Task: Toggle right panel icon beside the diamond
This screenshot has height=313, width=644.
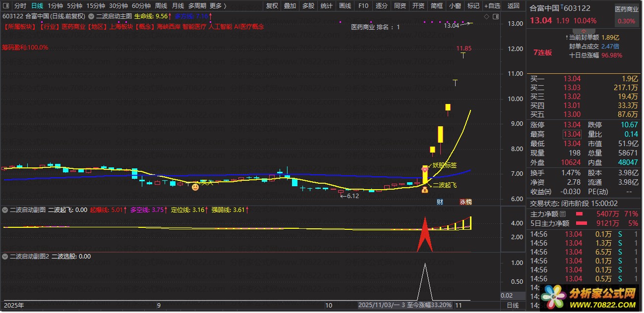Action: [x=495, y=16]
